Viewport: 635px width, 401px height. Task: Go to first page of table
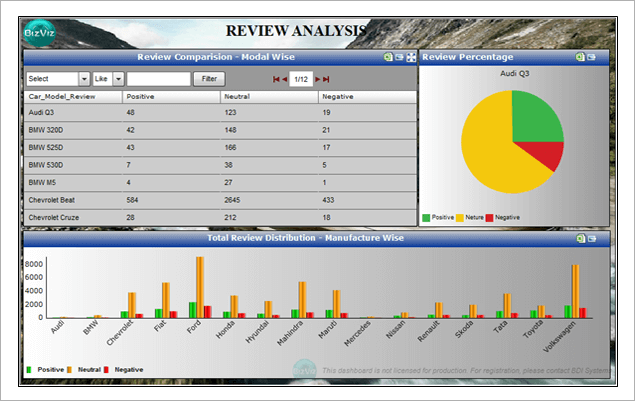click(276, 79)
